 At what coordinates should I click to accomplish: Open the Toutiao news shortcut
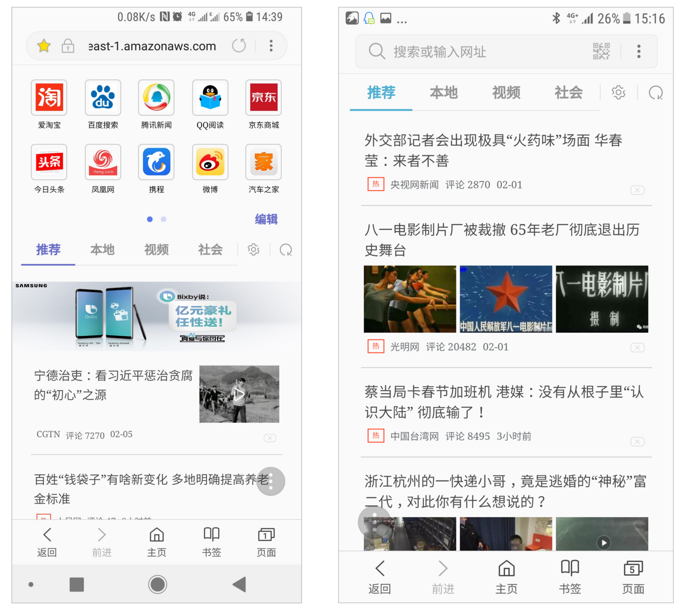(x=49, y=162)
